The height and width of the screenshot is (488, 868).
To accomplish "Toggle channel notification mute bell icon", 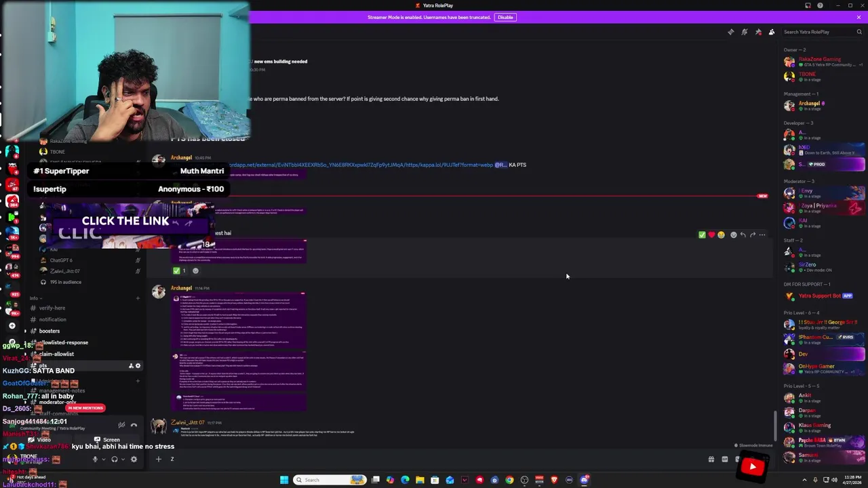I will point(744,32).
